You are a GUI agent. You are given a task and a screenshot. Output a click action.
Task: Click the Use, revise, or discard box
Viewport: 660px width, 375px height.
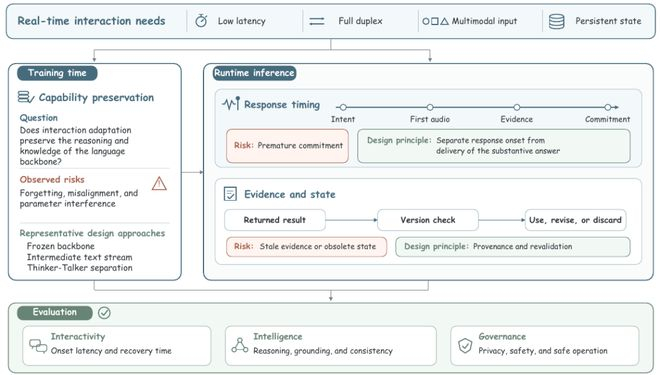pyautogui.click(x=575, y=220)
